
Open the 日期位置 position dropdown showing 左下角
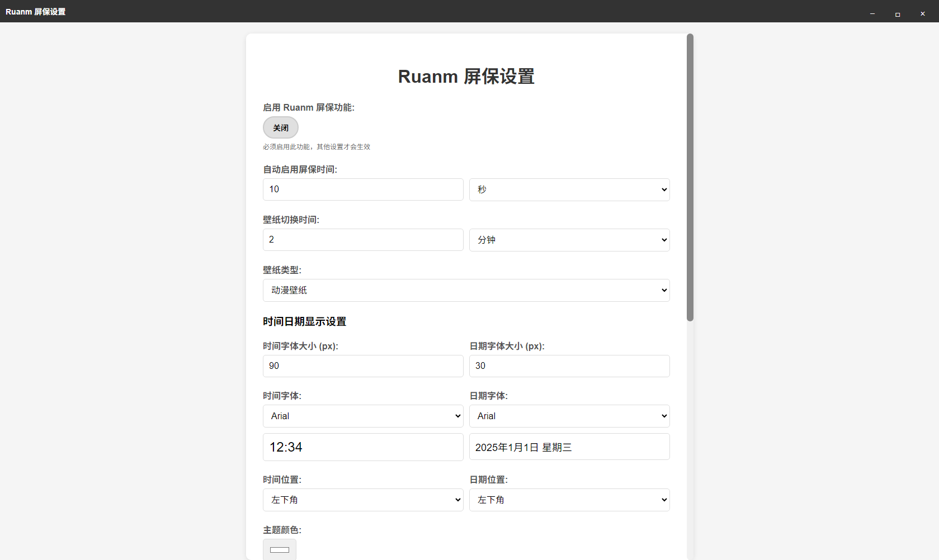(x=569, y=500)
